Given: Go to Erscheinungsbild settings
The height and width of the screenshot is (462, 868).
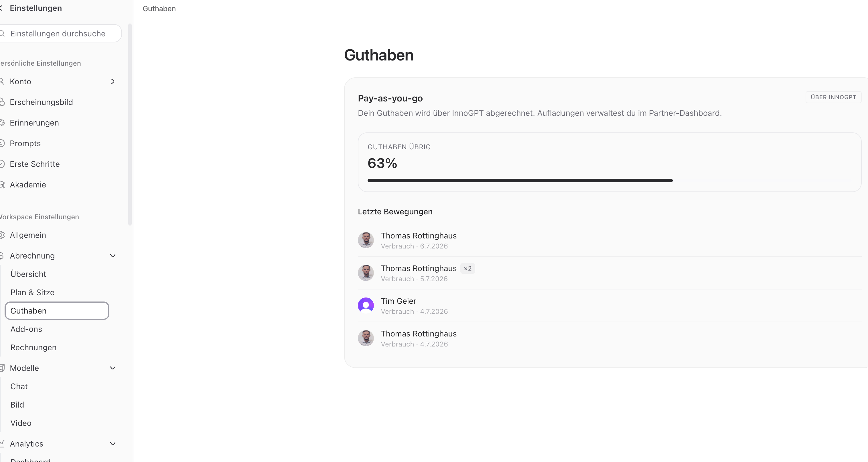Looking at the screenshot, I should pos(41,102).
